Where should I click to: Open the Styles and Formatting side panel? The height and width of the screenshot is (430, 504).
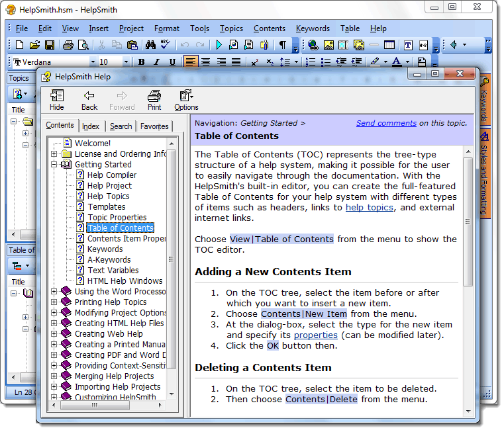[x=484, y=174]
